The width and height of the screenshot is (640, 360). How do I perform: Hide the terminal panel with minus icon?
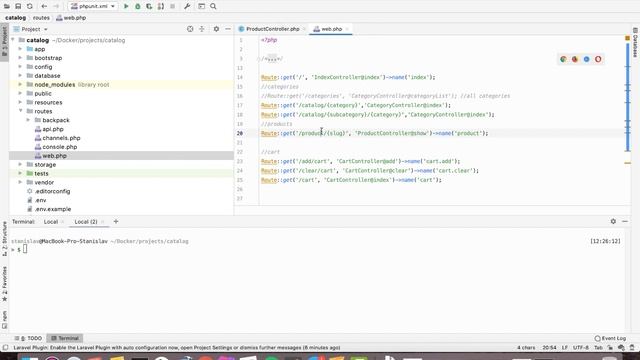625,221
